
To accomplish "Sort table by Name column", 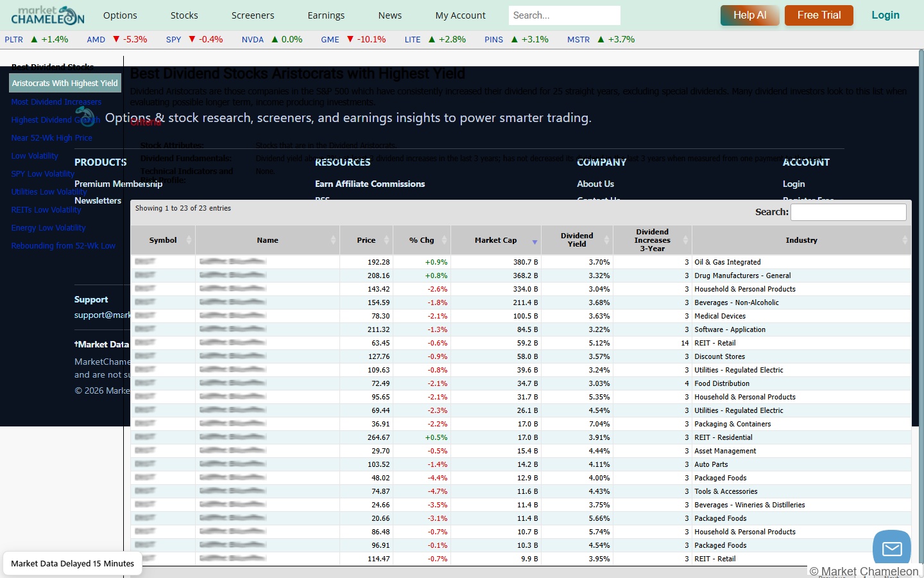I will click(x=268, y=240).
